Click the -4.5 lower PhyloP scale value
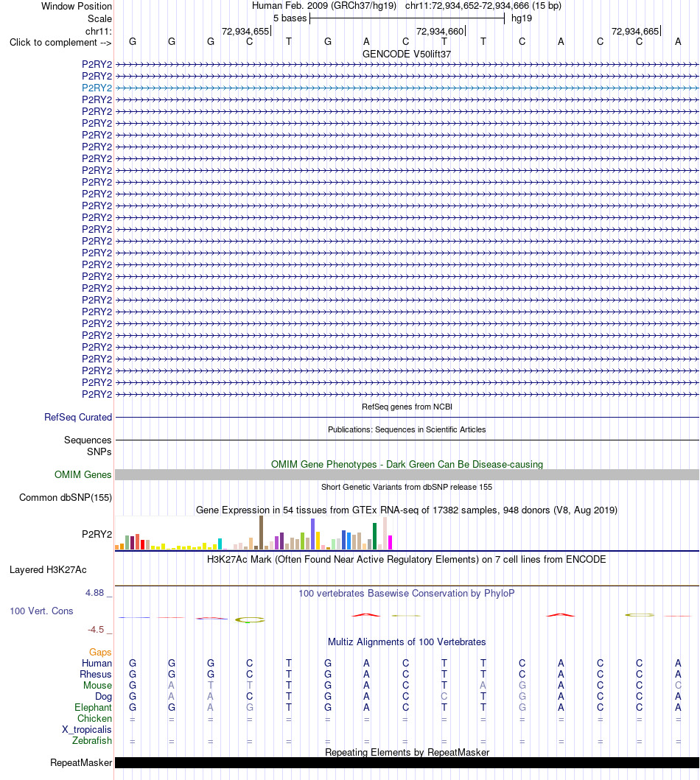 [x=96, y=630]
